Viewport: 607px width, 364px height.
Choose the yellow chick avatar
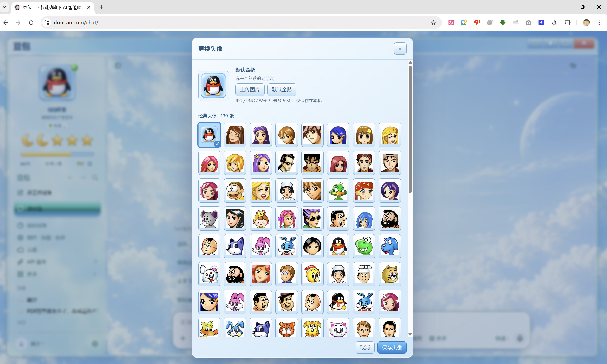coord(312,274)
